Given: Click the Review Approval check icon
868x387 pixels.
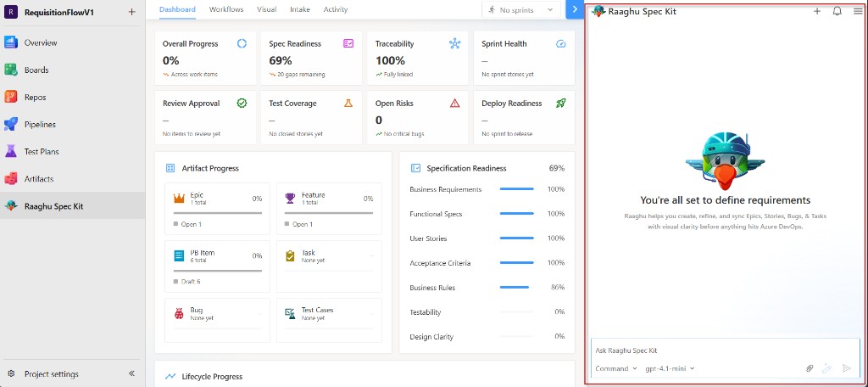Looking at the screenshot, I should pos(242,104).
